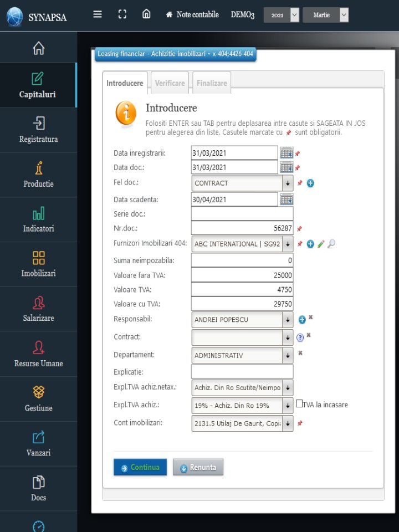
Task: Switch to the Introducere tab
Action: tap(125, 83)
